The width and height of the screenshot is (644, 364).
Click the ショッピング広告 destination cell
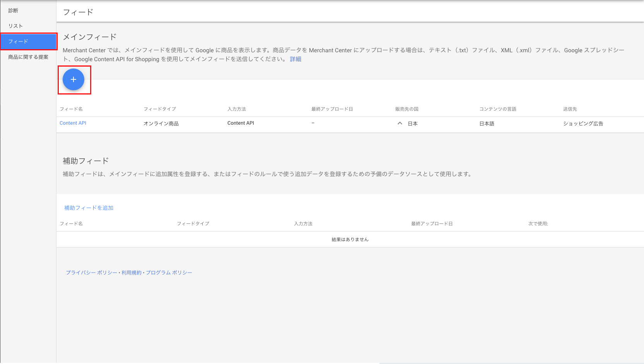[583, 124]
